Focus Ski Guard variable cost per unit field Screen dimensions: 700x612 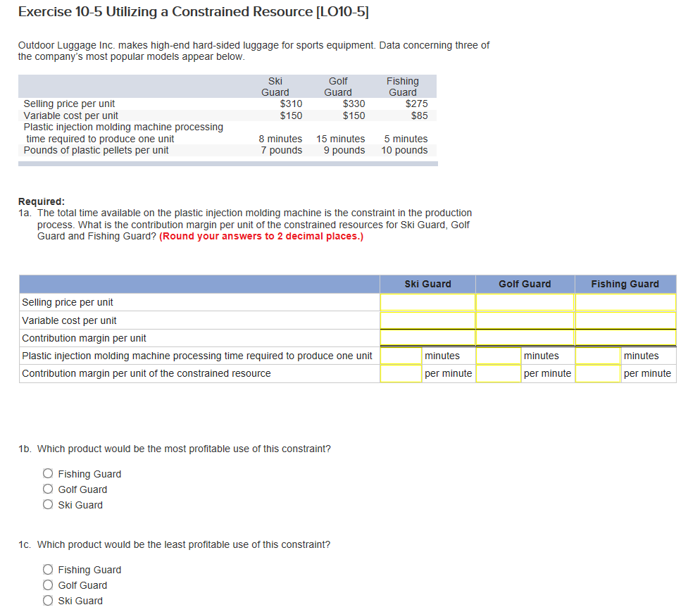tap(427, 320)
